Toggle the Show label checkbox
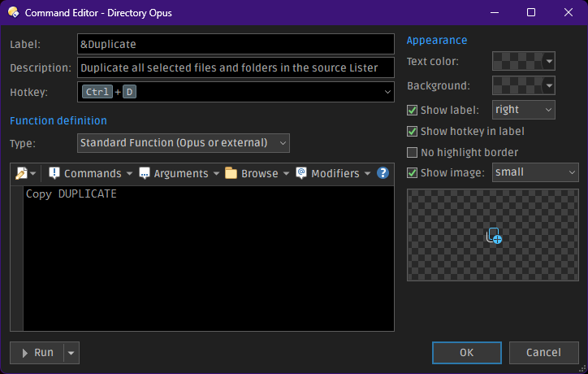Screen dimensions: 588x374 tap(412, 110)
